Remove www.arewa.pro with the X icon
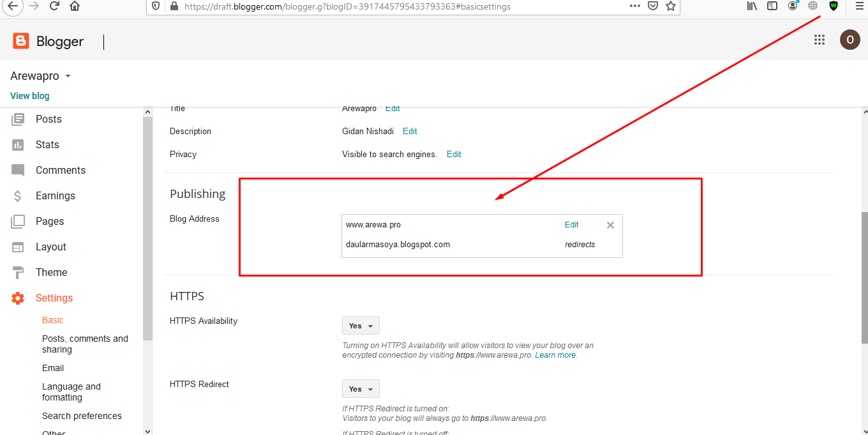The height and width of the screenshot is (435, 868). click(x=610, y=225)
